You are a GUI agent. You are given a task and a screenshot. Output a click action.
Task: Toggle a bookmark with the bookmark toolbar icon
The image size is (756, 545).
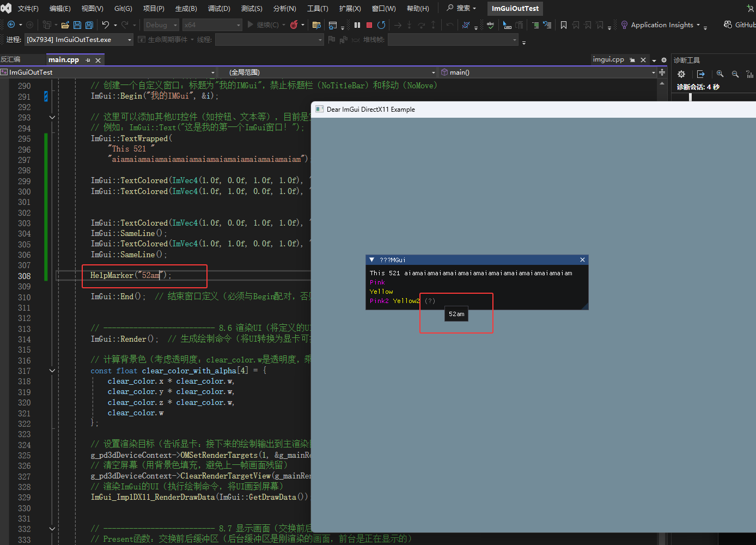(563, 25)
